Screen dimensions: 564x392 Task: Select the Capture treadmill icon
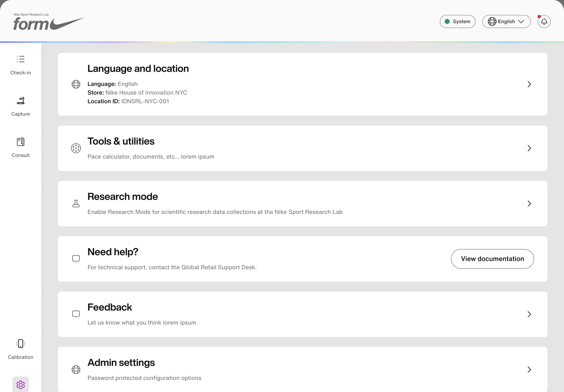tap(21, 100)
